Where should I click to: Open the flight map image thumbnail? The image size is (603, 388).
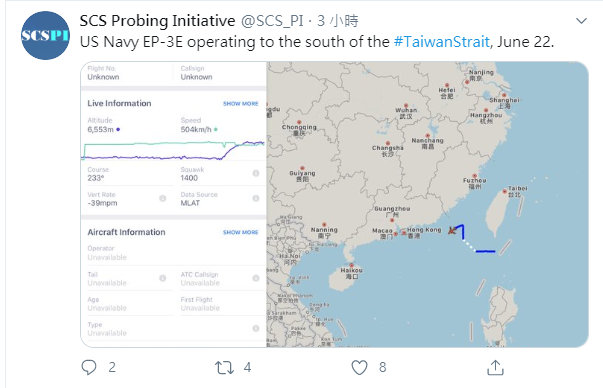[427, 204]
